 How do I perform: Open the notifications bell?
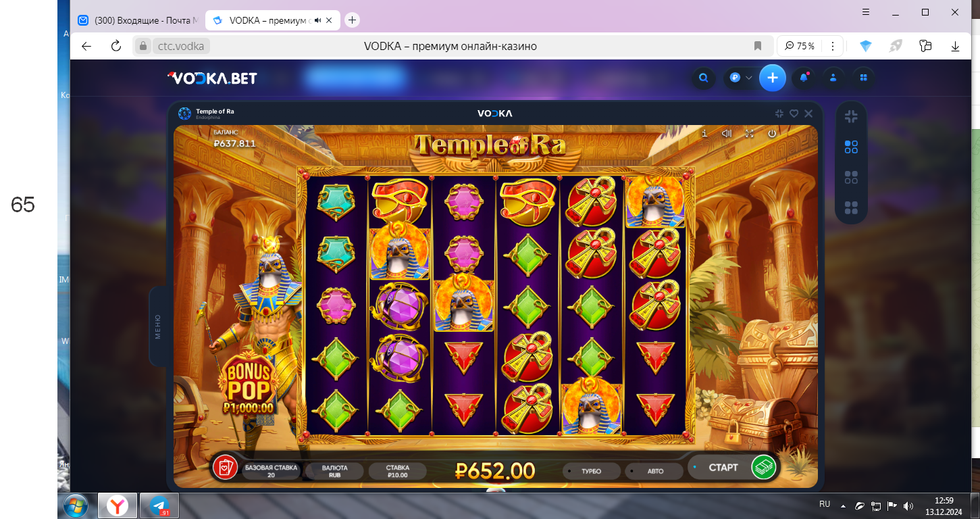(x=804, y=78)
